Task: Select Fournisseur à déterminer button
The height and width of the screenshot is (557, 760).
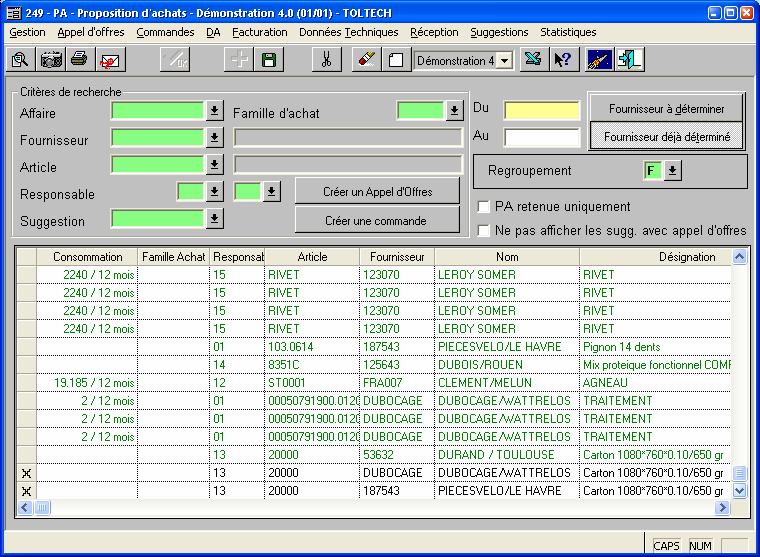Action: (x=666, y=108)
